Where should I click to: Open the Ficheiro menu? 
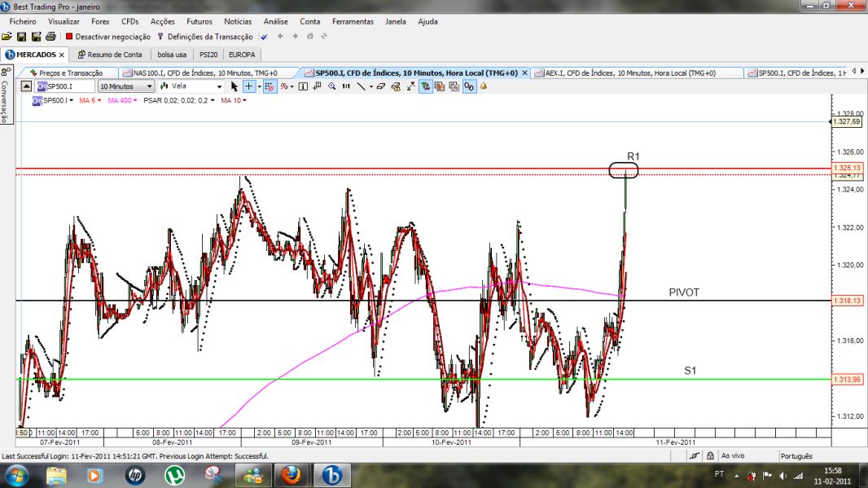click(23, 22)
